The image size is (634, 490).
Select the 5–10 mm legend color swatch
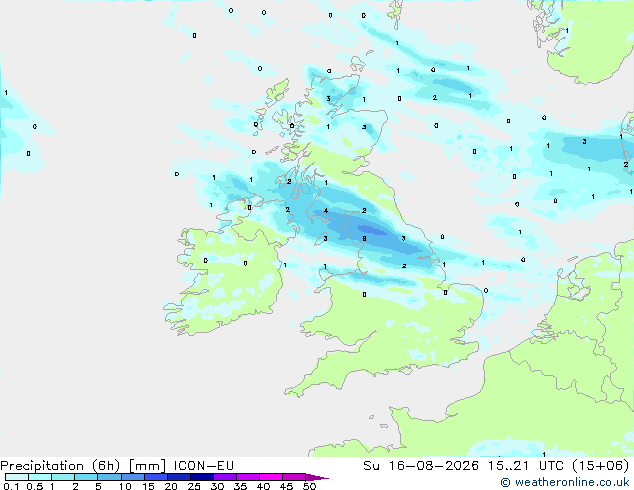click(x=109, y=477)
